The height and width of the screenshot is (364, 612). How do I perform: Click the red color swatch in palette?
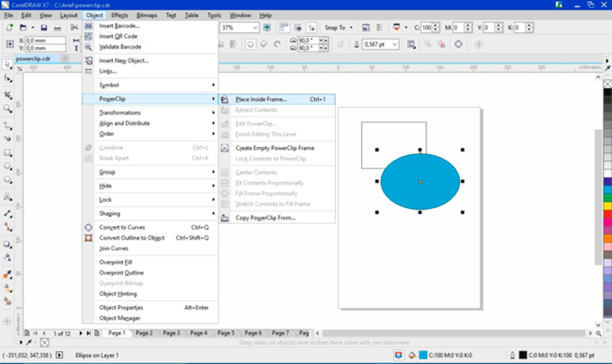pyautogui.click(x=608, y=214)
